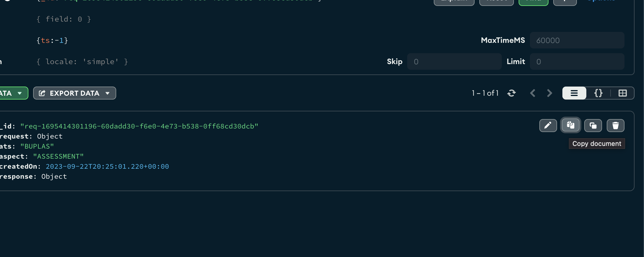Switch to List view
The image size is (644, 257).
point(574,93)
